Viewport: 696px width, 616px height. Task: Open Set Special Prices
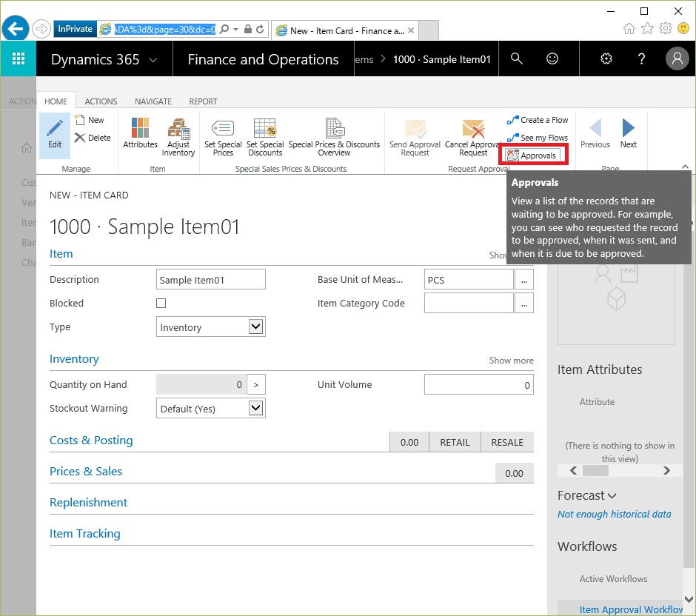(x=223, y=138)
